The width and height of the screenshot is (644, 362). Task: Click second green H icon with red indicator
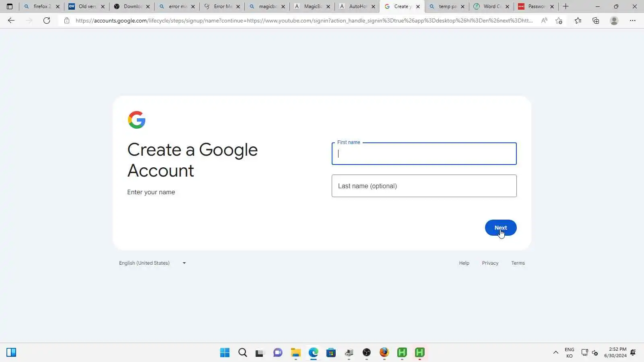[x=419, y=353]
